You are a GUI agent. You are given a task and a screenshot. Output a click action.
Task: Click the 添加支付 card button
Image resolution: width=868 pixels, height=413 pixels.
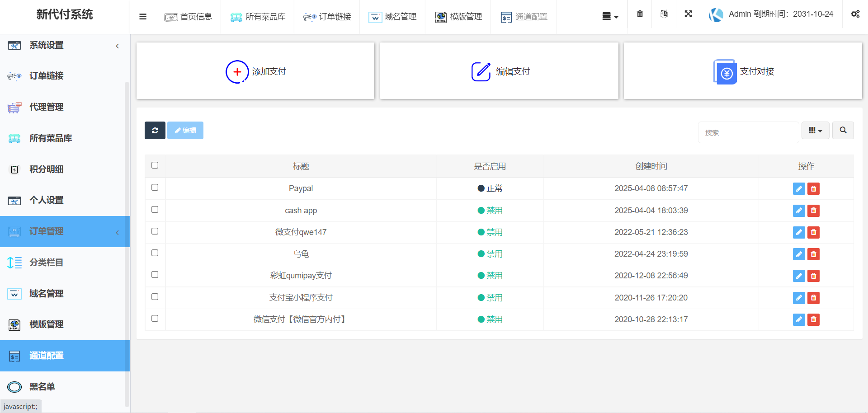pyautogui.click(x=255, y=71)
